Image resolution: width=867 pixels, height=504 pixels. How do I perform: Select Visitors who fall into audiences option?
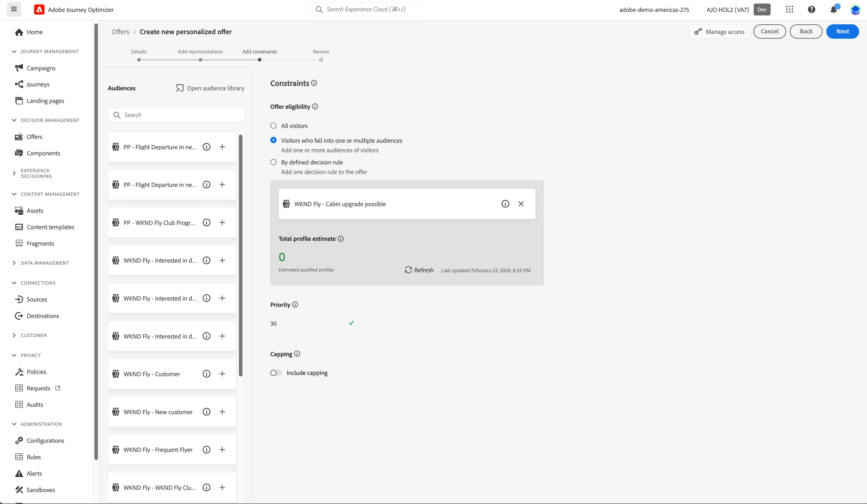[x=274, y=140]
